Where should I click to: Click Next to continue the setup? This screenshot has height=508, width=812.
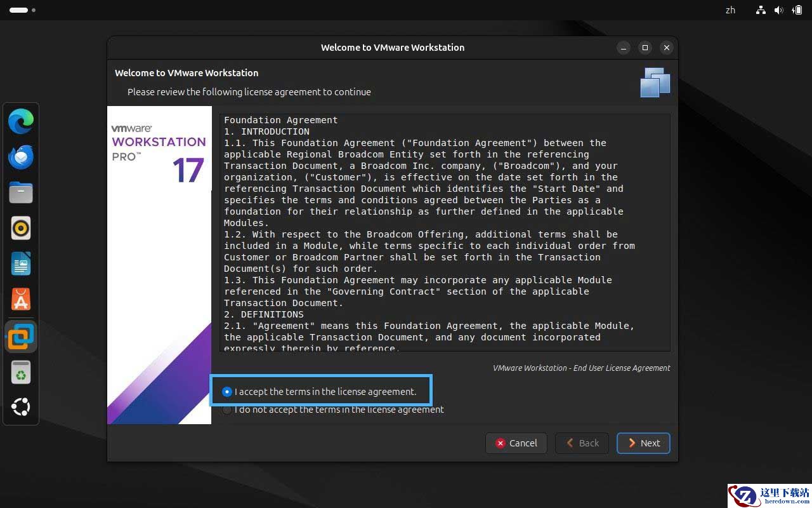(x=643, y=443)
